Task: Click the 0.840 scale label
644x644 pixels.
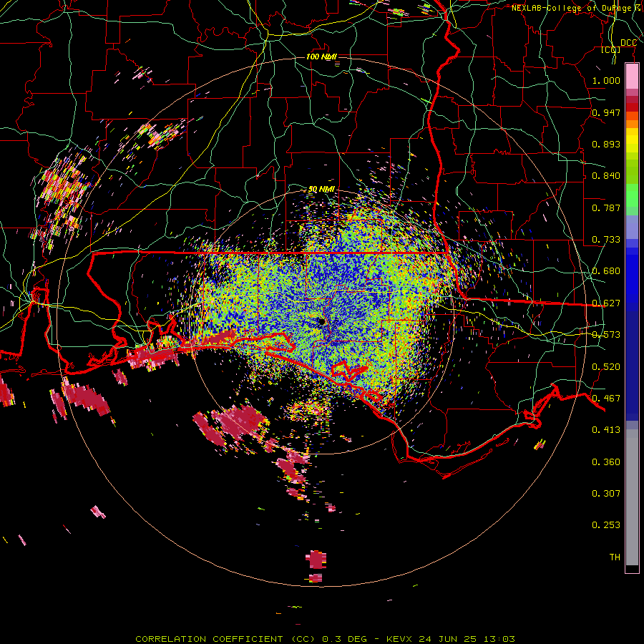Action: [x=606, y=176]
